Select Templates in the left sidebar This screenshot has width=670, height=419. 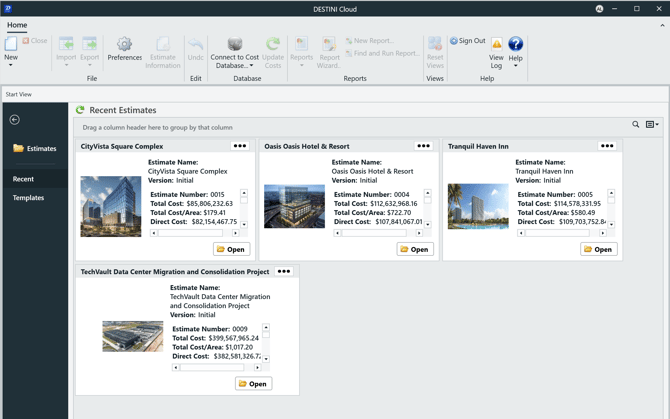tap(28, 197)
